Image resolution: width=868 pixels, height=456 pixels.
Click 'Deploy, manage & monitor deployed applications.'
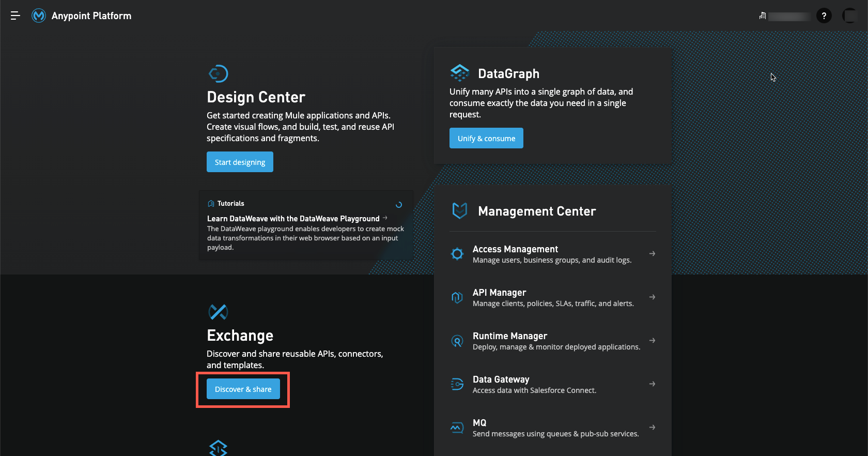click(556, 347)
